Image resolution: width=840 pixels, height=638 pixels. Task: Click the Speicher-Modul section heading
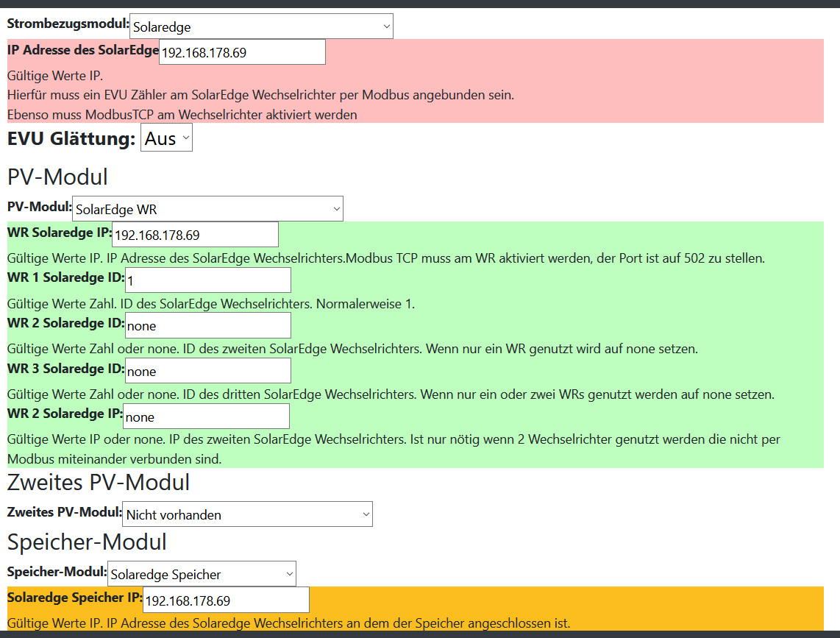tap(87, 542)
